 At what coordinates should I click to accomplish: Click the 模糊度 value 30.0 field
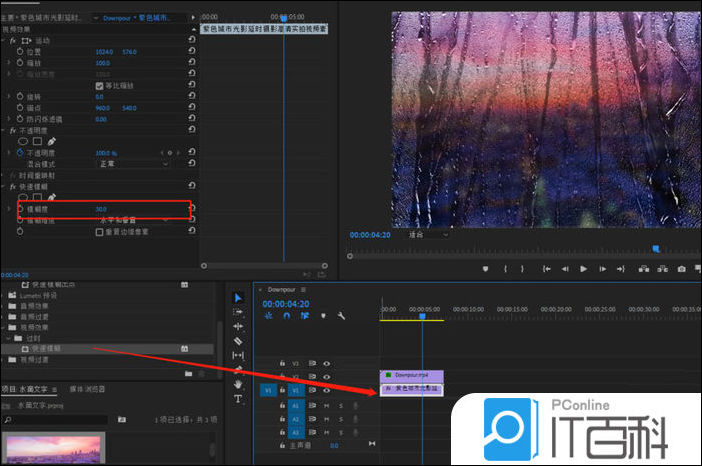click(101, 209)
